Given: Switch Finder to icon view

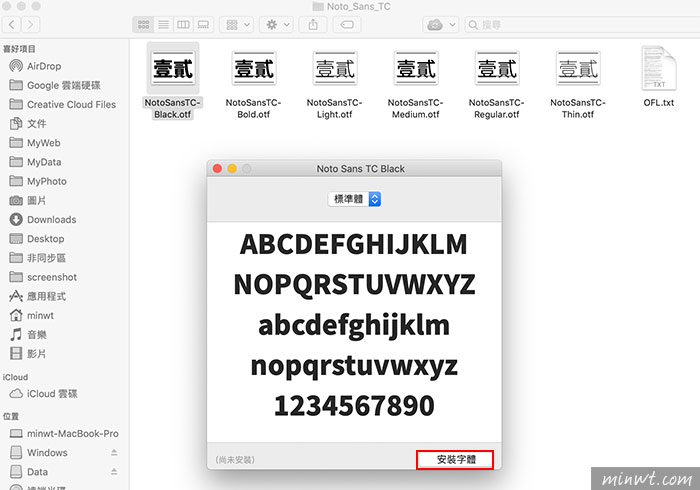Looking at the screenshot, I should click(143, 25).
